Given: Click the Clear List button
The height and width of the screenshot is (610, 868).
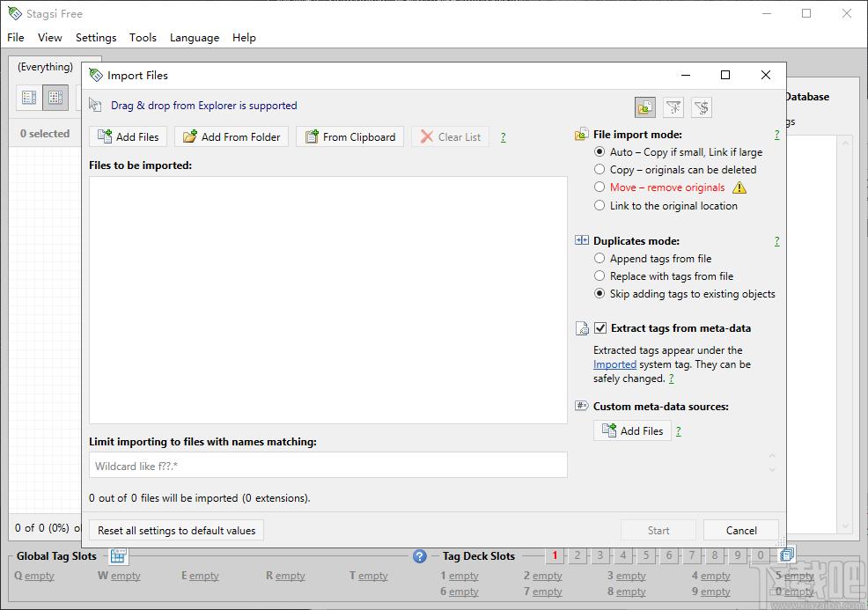Looking at the screenshot, I should click(450, 136).
